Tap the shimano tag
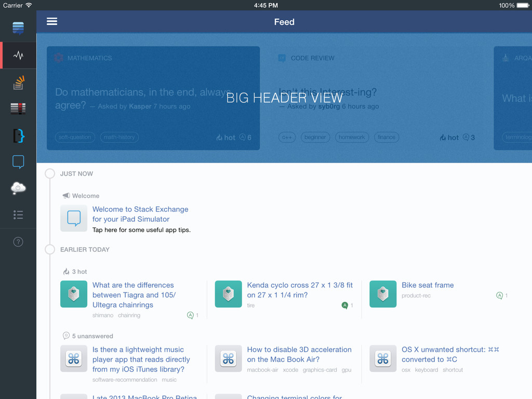This screenshot has height=399, width=532. point(103,315)
